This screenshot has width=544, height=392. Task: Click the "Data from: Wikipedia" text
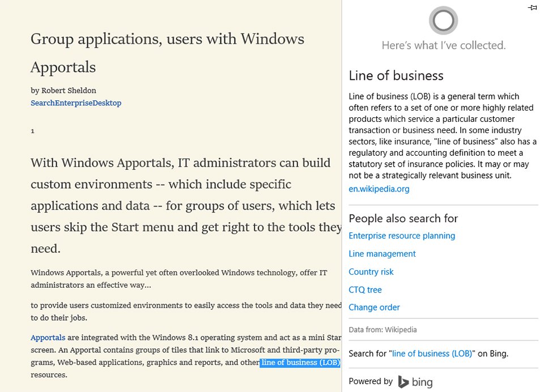point(382,330)
